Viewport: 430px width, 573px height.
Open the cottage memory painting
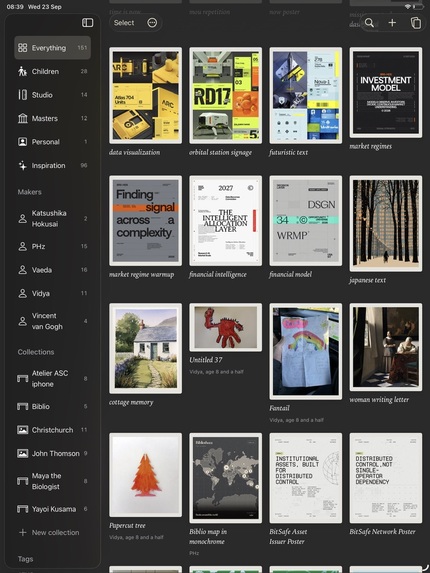[x=145, y=348]
